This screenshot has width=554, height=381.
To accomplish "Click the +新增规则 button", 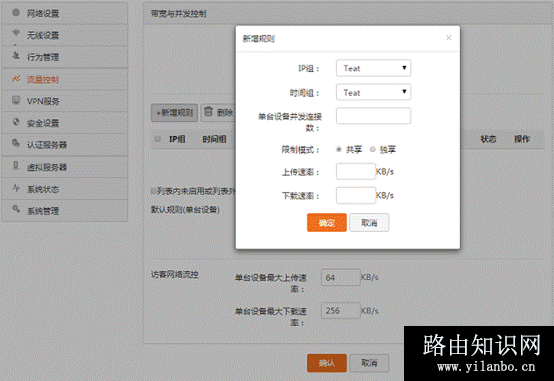I will click(x=175, y=113).
